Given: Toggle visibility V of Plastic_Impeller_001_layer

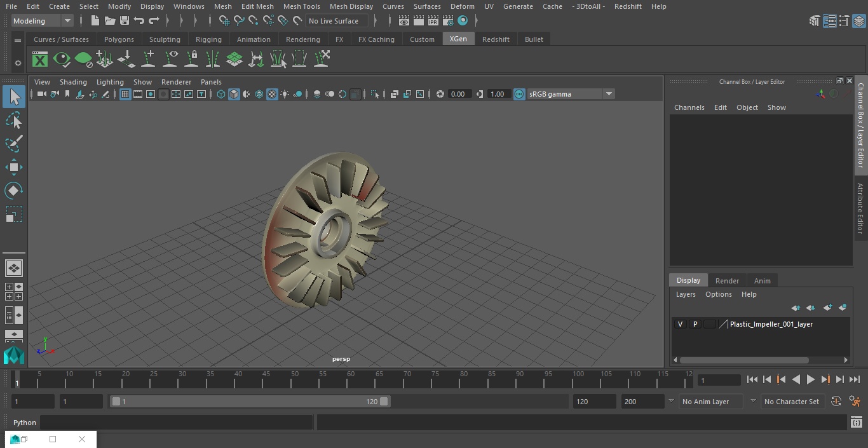Looking at the screenshot, I should (680, 324).
